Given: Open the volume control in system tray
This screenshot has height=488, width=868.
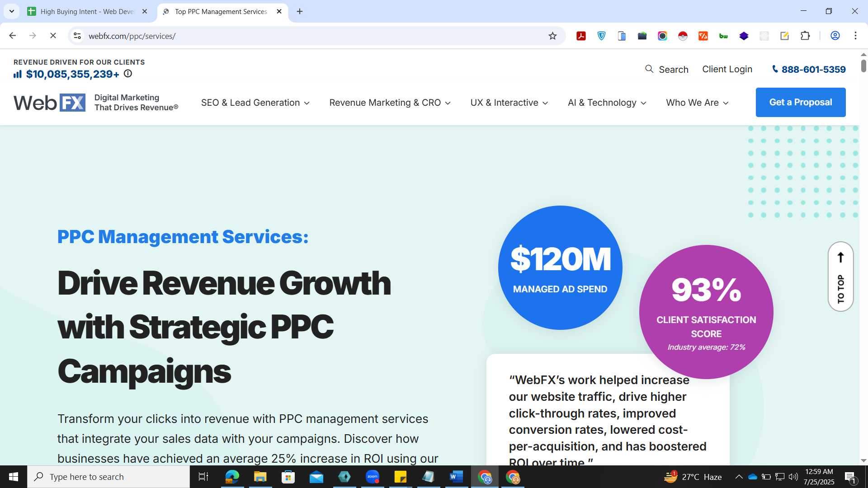Looking at the screenshot, I should (793, 477).
